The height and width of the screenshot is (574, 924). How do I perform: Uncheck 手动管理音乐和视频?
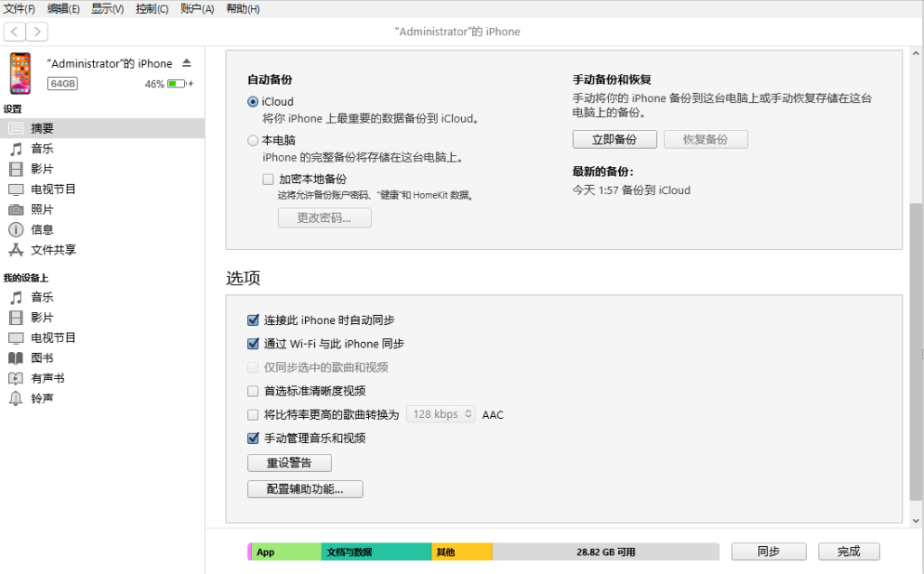pyautogui.click(x=253, y=438)
